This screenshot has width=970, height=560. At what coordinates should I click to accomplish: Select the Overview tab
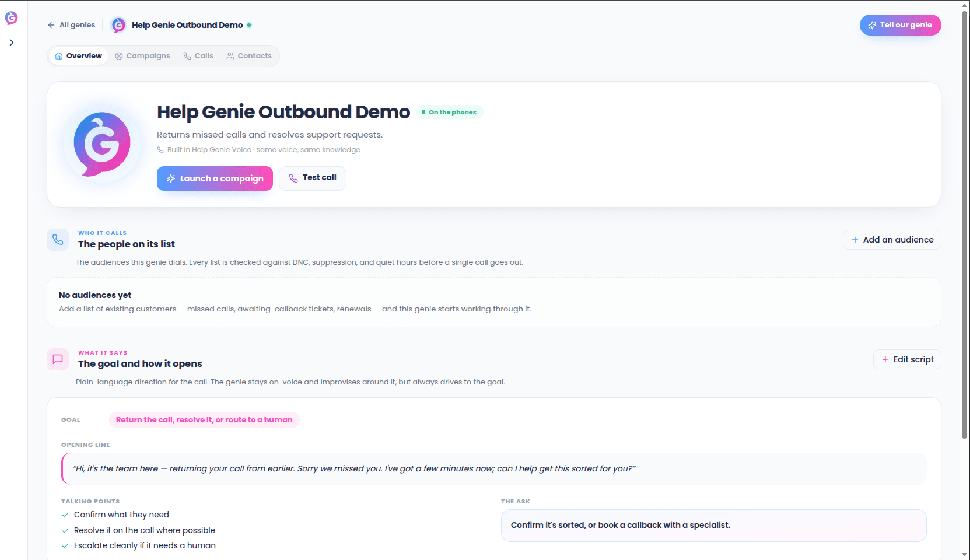pos(78,56)
